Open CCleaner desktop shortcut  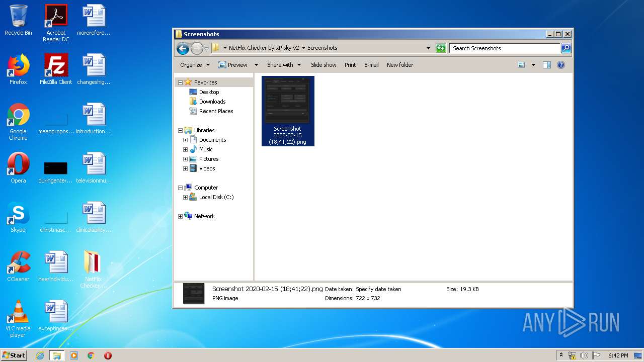coord(18,266)
